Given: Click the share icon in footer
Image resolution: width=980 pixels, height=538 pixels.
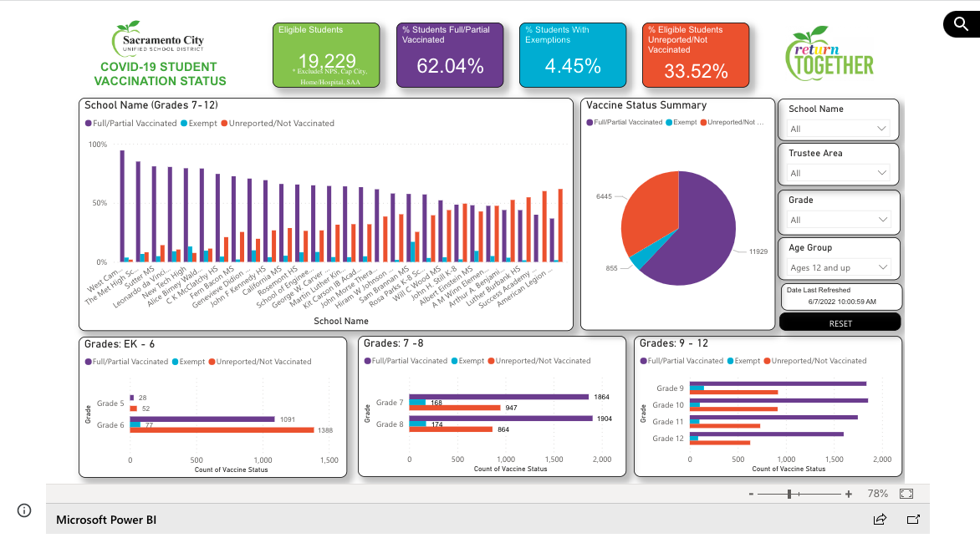Looking at the screenshot, I should [x=880, y=520].
